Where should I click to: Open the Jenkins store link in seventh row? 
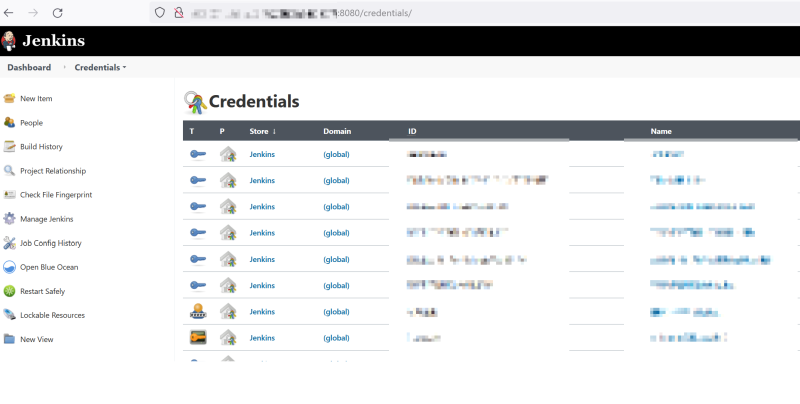[x=262, y=312]
